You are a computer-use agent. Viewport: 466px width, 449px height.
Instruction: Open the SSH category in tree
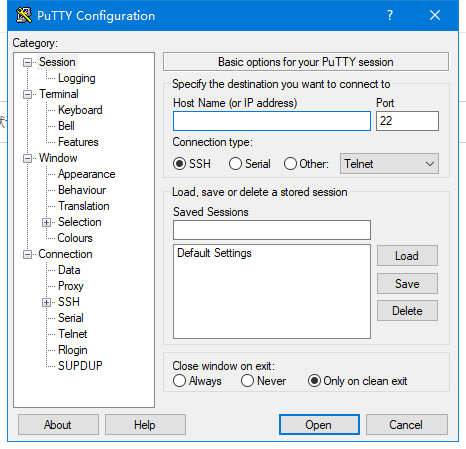(69, 302)
